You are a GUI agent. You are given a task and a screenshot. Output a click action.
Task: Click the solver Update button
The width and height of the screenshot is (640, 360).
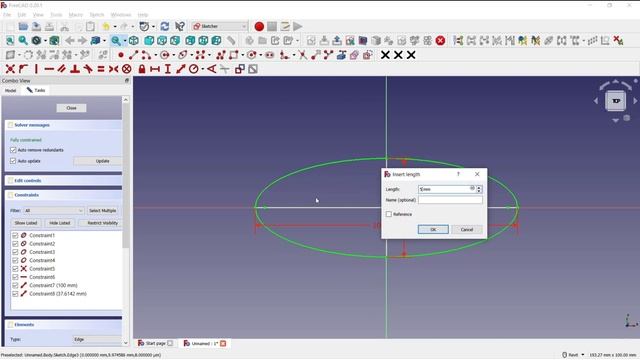[98, 161]
